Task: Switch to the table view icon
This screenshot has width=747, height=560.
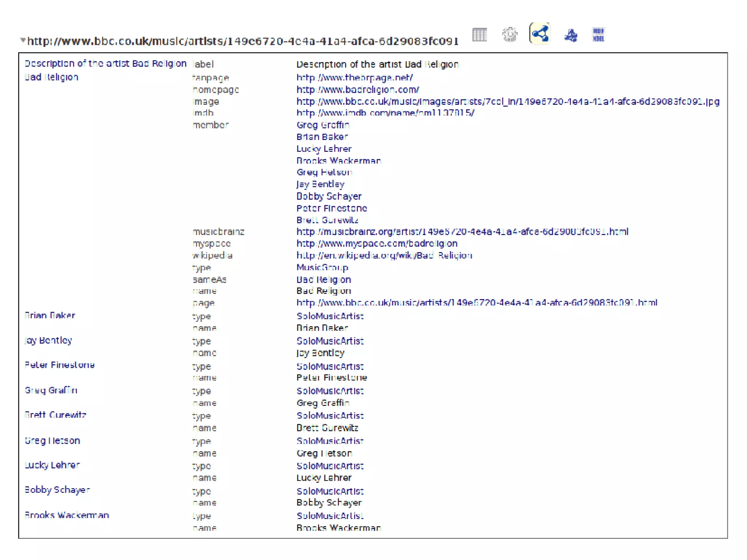Action: click(x=479, y=35)
